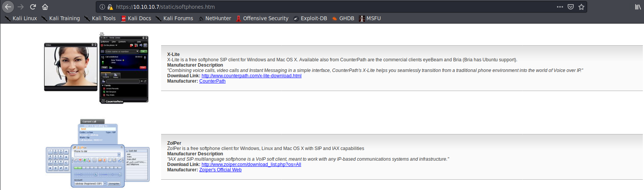Follow the X-Lite counterpath.com download link

pos(252,76)
